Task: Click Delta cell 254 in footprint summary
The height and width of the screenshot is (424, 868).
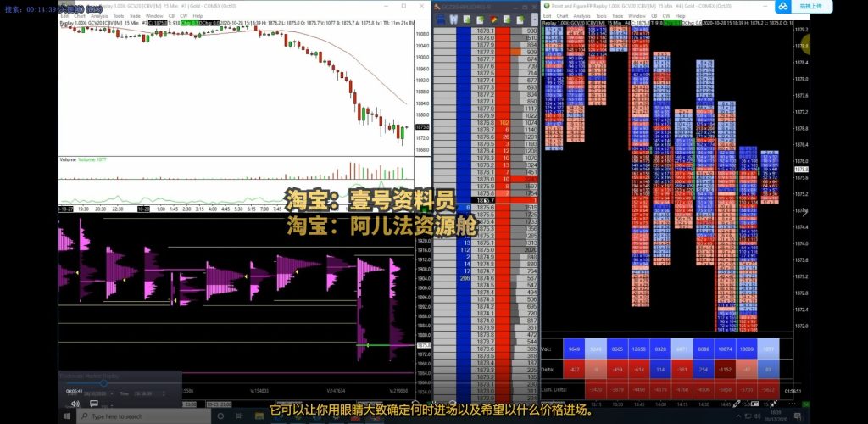Action: 703,369
